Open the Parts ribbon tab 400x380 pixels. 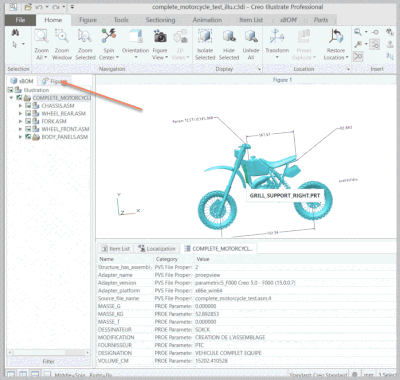pos(321,20)
